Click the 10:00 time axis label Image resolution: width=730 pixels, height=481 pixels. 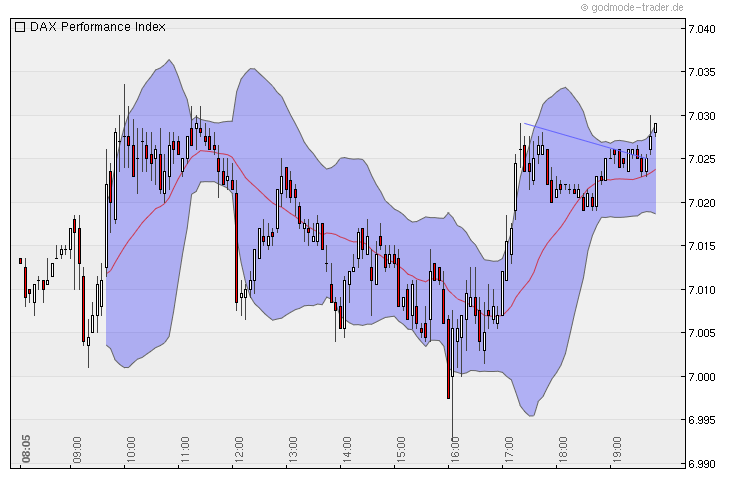(131, 450)
